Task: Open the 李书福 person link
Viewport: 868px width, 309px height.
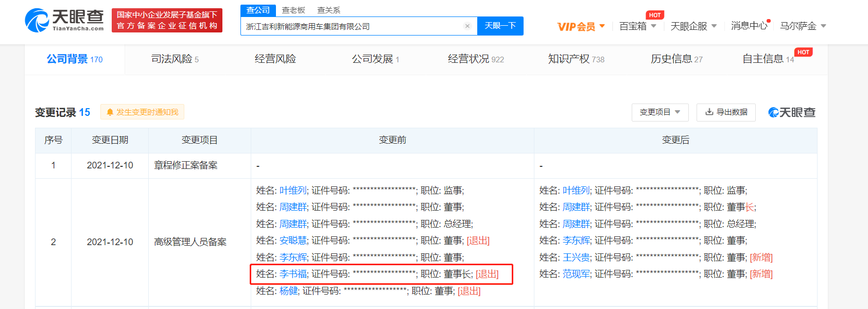Action: (293, 274)
